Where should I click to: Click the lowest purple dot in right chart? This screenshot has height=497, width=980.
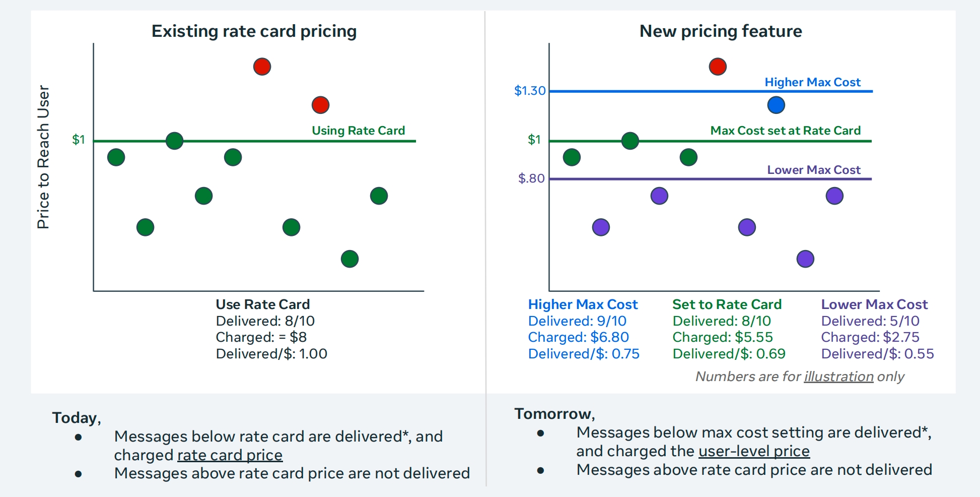(805, 259)
